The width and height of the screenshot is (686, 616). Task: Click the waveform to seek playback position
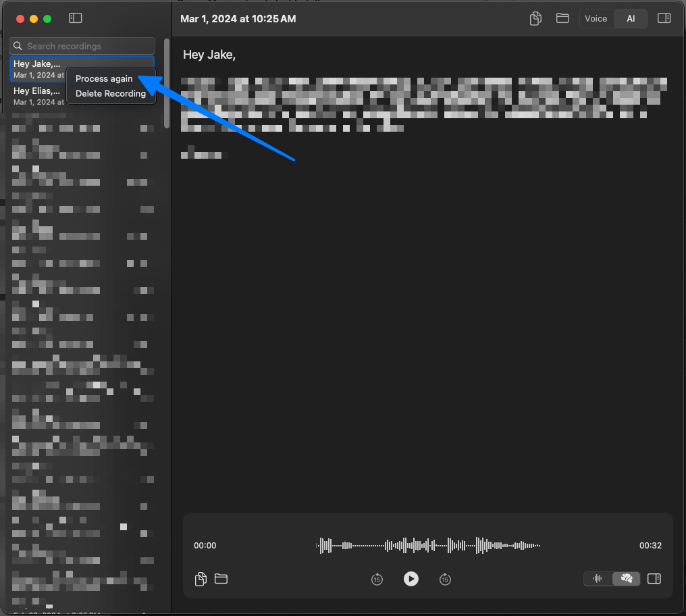point(428,546)
